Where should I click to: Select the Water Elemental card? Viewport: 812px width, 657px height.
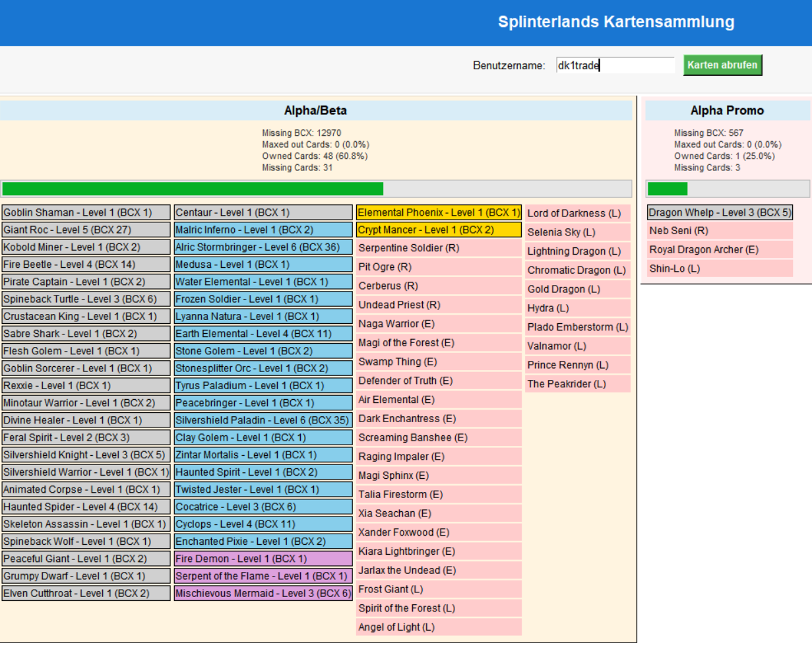(x=263, y=282)
